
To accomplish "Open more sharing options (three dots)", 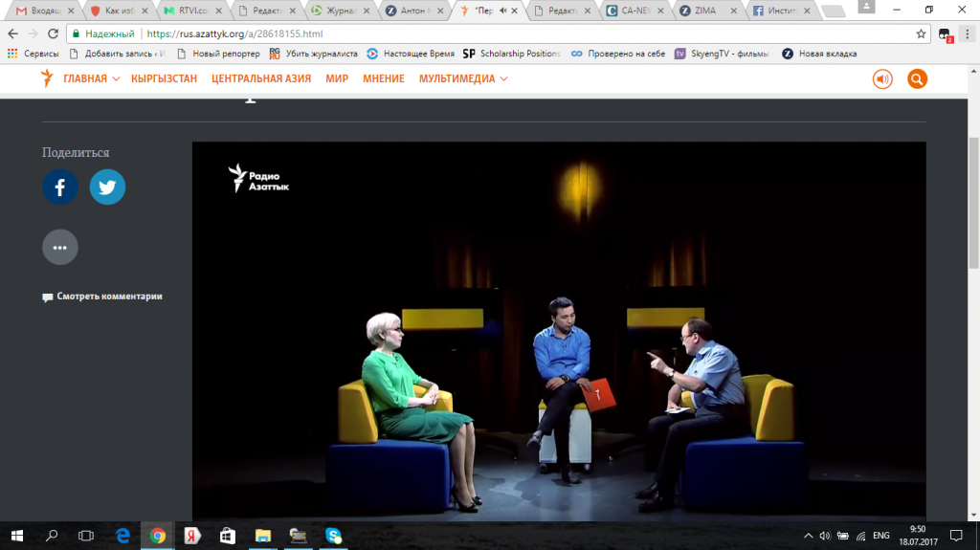I will pos(59,247).
